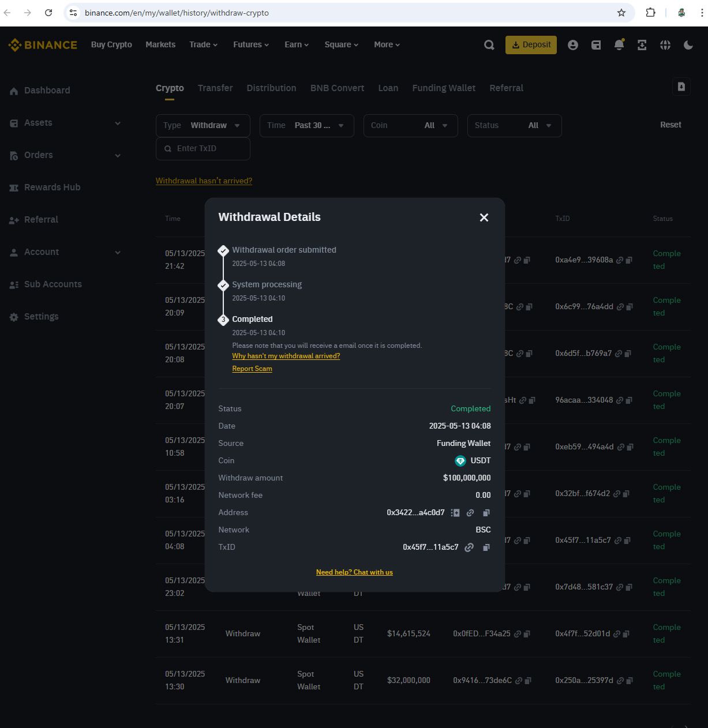Open 'Withdrawal hasn't arrived?' link above table

click(x=204, y=181)
